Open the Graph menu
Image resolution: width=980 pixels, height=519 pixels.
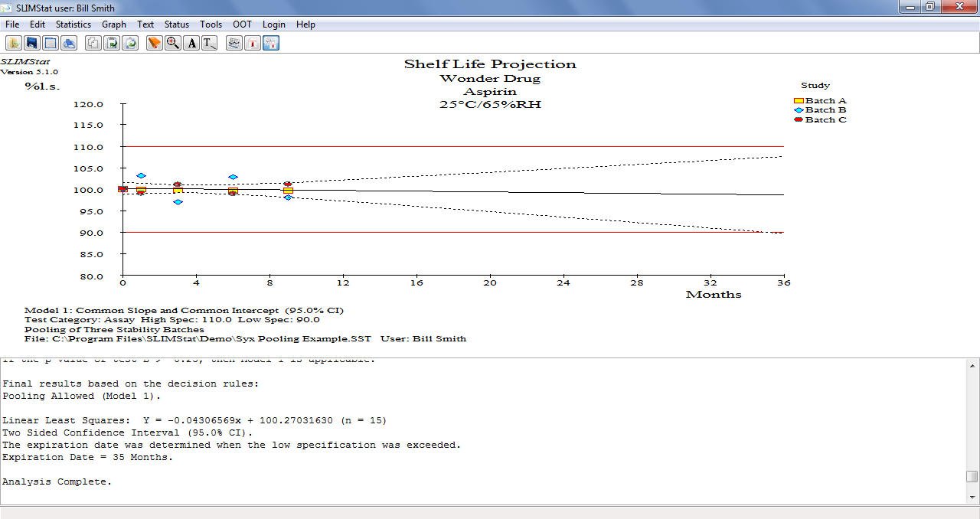[113, 24]
